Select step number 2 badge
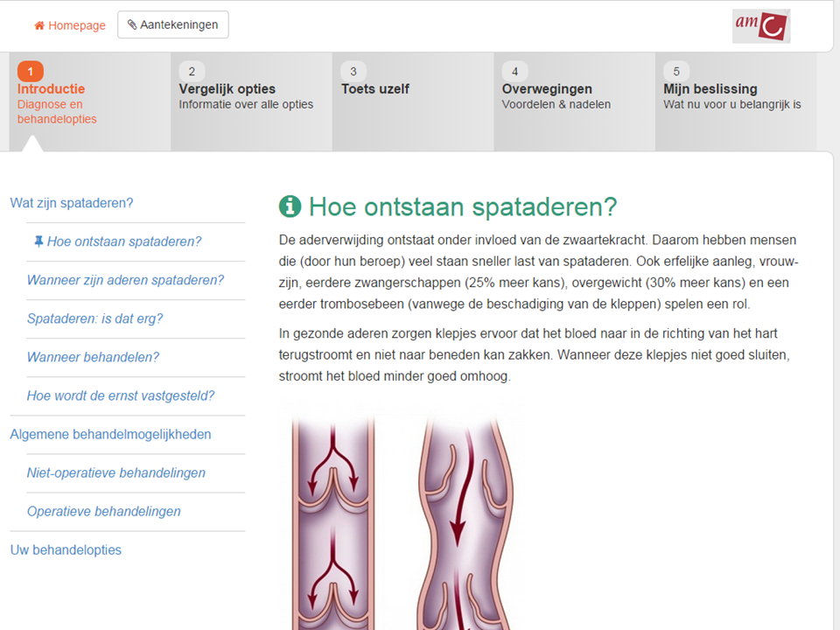The width and height of the screenshot is (840, 630). [x=192, y=72]
